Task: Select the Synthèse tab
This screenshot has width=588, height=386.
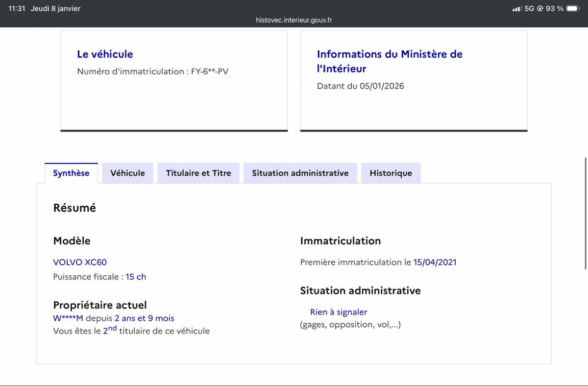Action: pos(71,173)
